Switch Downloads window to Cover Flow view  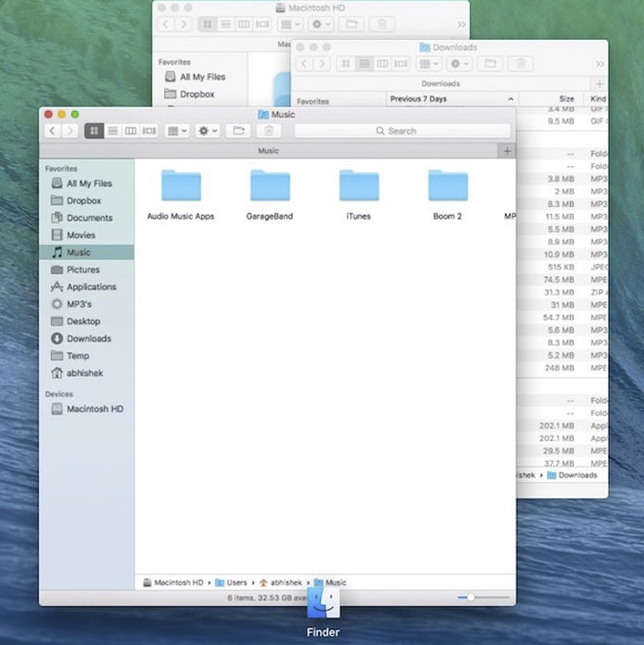click(400, 64)
